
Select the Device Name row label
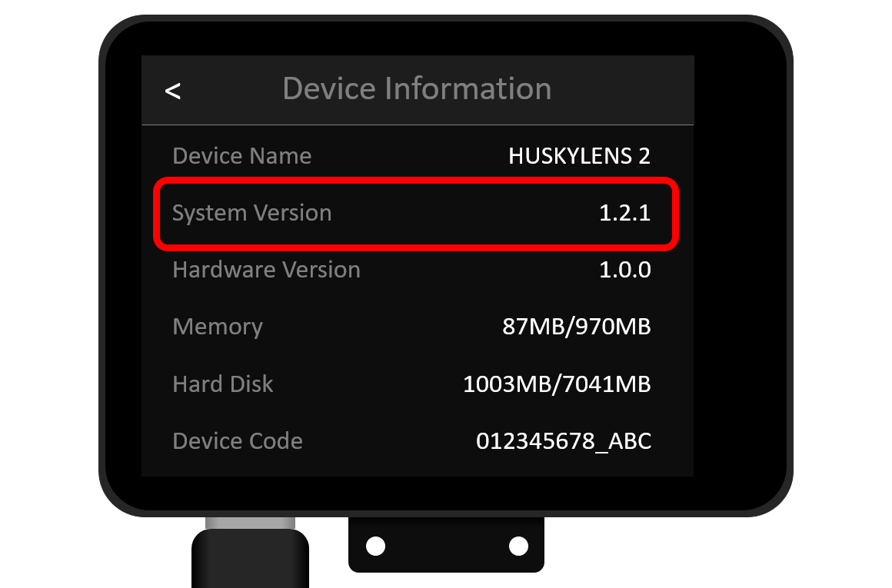(241, 156)
